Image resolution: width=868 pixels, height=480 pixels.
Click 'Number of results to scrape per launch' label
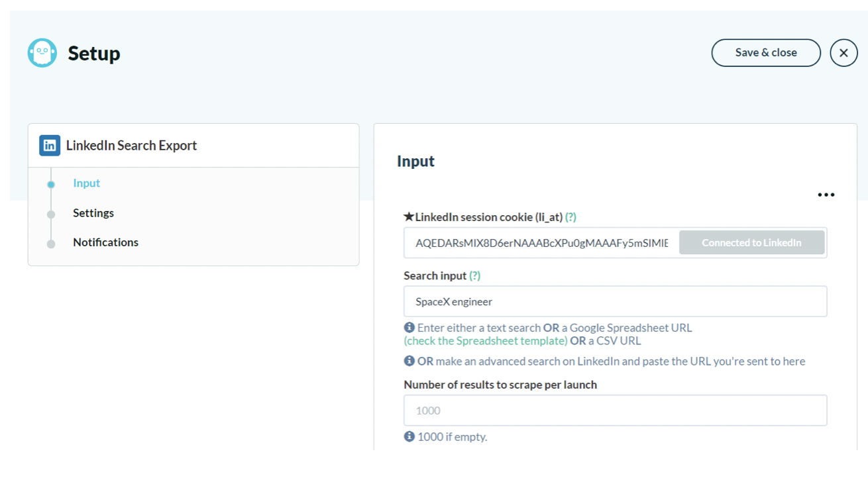coord(500,385)
